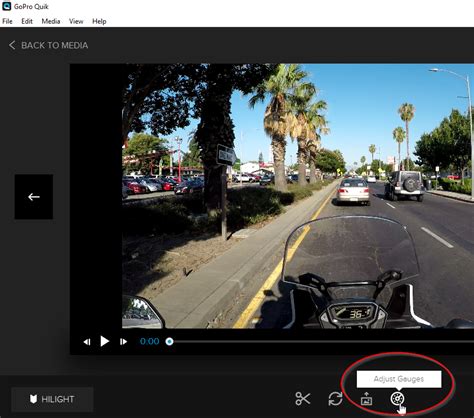This screenshot has width=474, height=418.
Task: Go back via BACK TO MEDIA link
Action: (x=48, y=45)
